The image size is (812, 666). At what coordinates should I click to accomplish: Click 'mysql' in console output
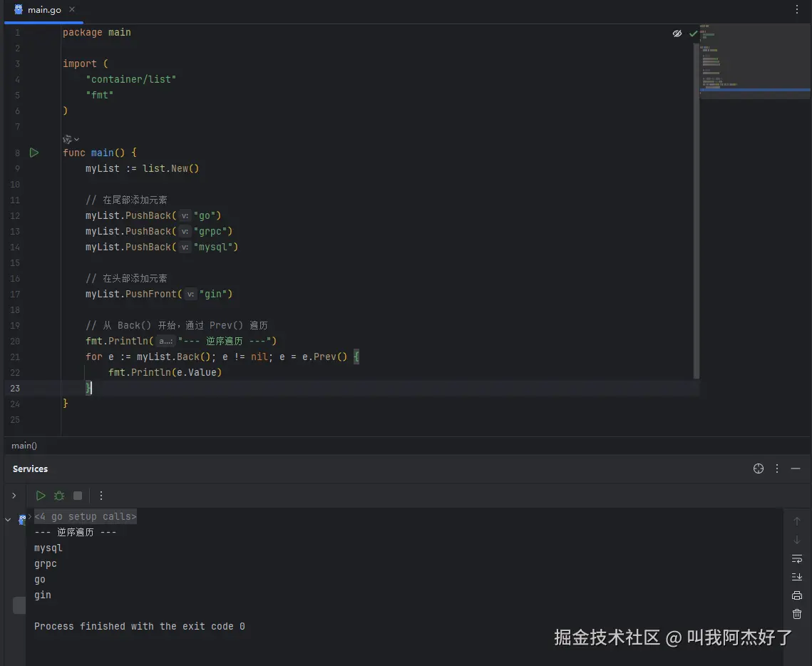click(x=48, y=548)
